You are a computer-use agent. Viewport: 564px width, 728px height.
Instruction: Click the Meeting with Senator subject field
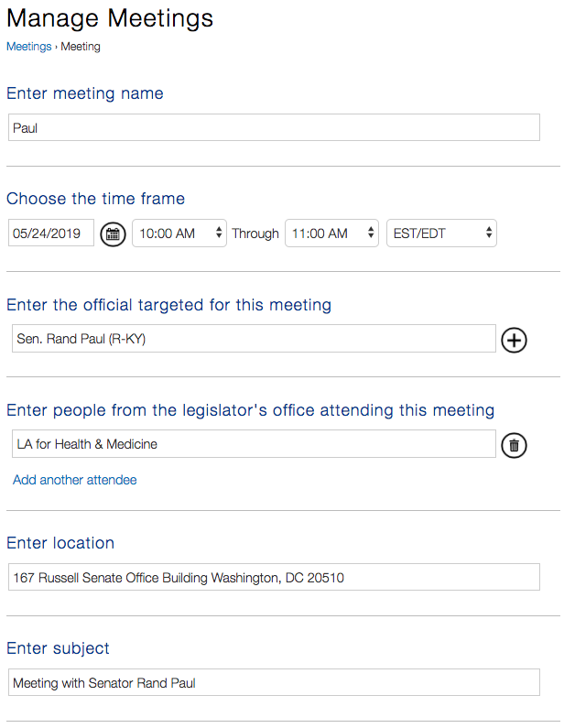click(x=273, y=683)
